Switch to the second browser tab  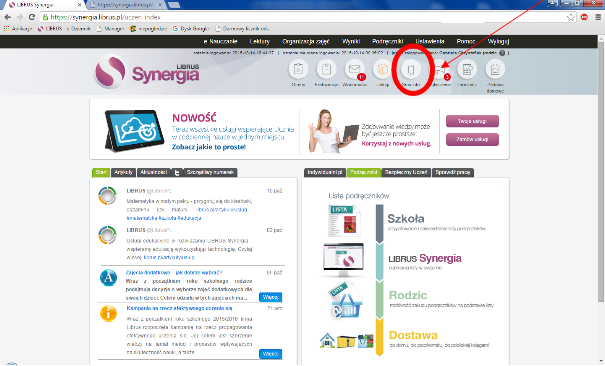point(126,5)
